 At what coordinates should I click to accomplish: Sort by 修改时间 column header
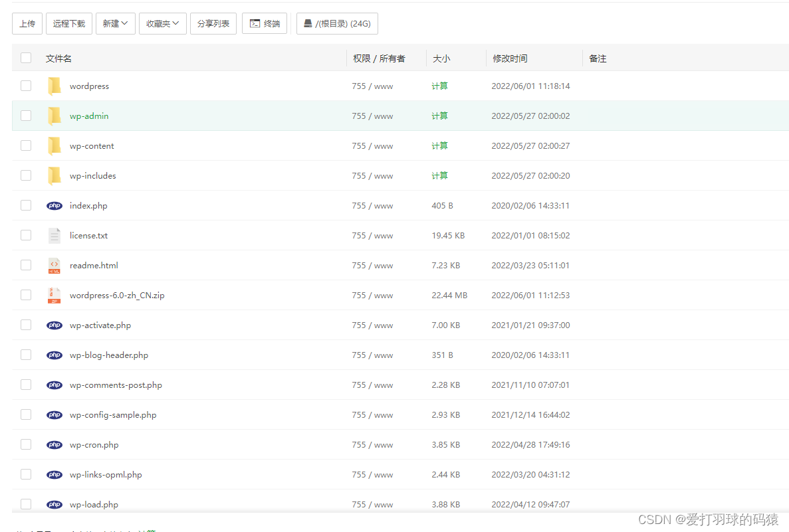pyautogui.click(x=510, y=58)
